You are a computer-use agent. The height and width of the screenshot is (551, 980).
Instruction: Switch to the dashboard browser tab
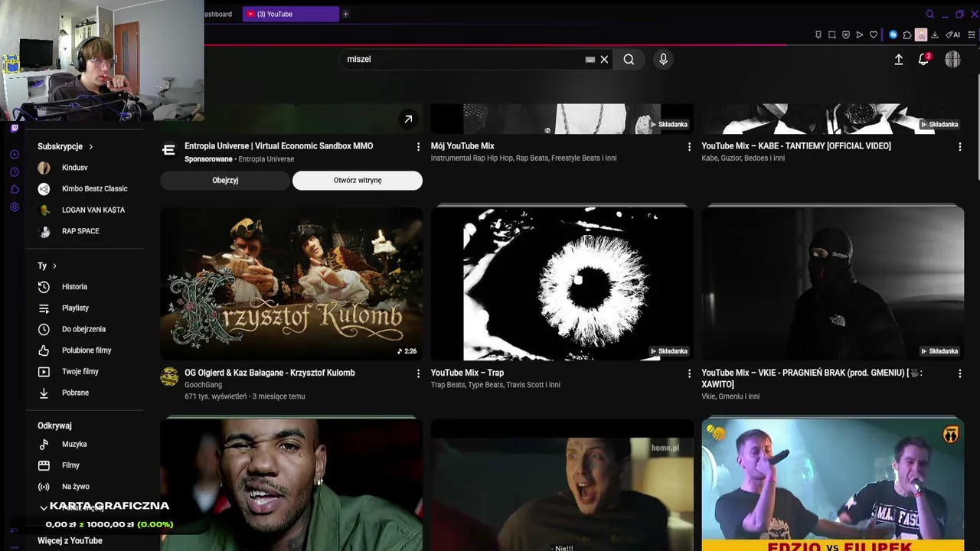[218, 14]
